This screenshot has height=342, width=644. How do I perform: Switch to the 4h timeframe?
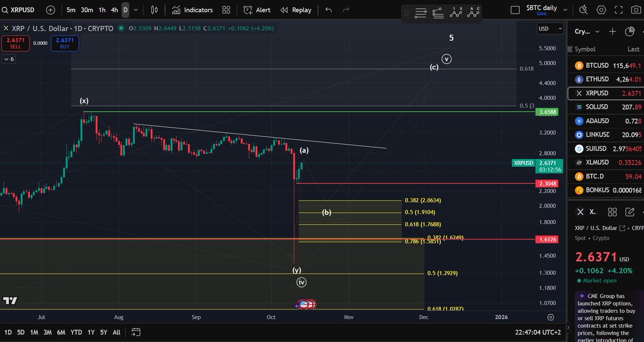point(114,10)
